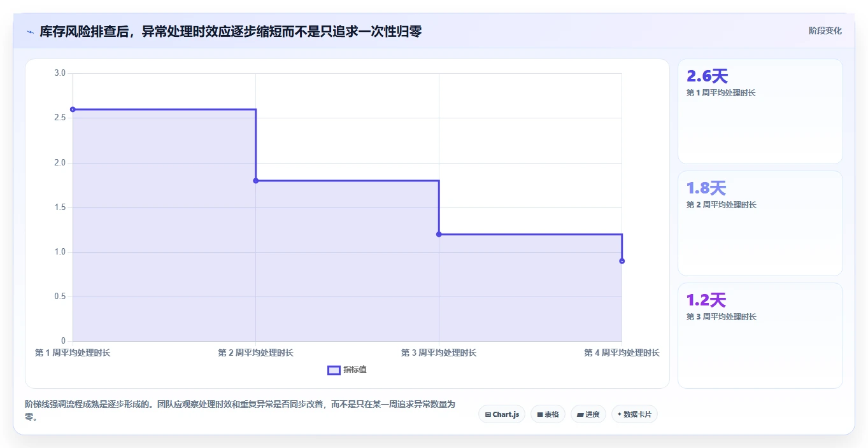Click x-axis label 第 2 周平均处理时长
Screen dimensions: 868x448
click(256, 353)
